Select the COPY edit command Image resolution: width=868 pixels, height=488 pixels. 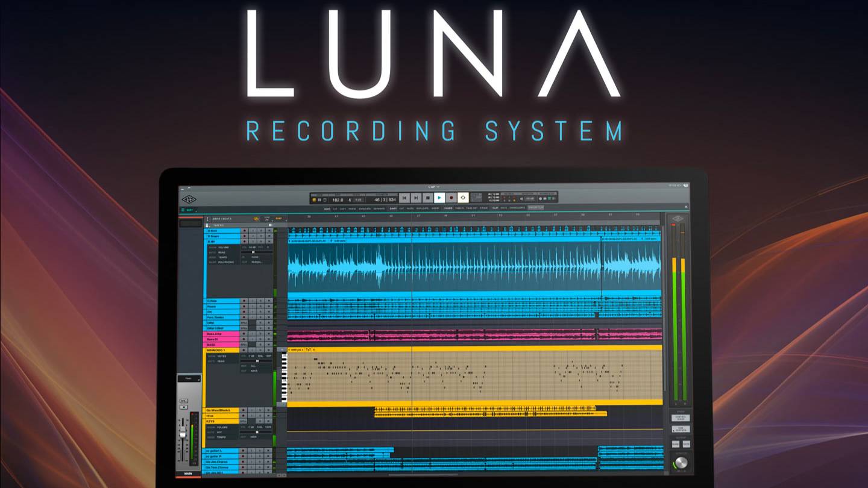343,208
